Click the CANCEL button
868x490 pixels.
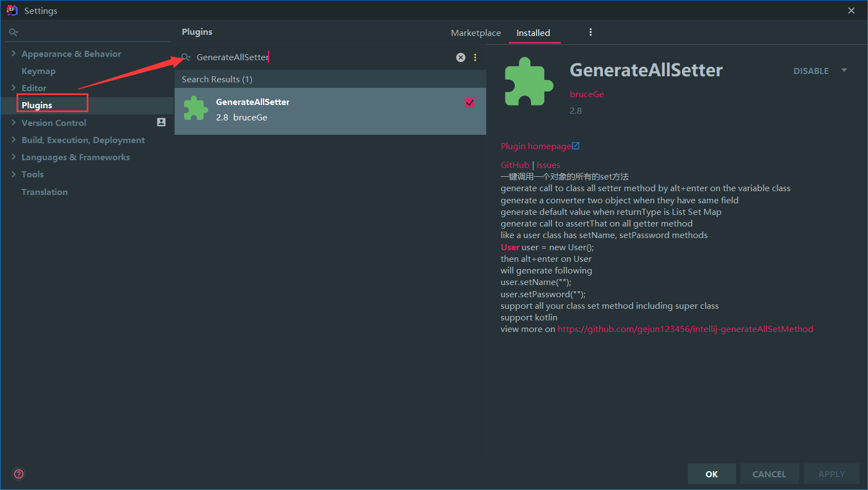[x=769, y=474]
